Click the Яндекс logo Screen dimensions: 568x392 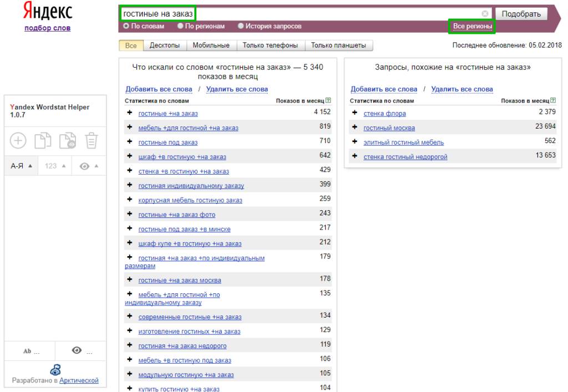tap(48, 12)
